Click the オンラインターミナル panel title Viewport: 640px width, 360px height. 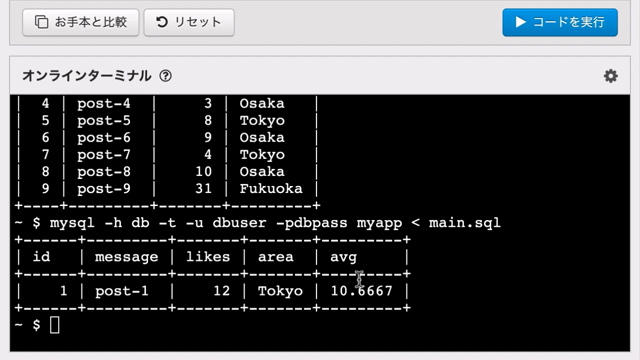pos(87,76)
